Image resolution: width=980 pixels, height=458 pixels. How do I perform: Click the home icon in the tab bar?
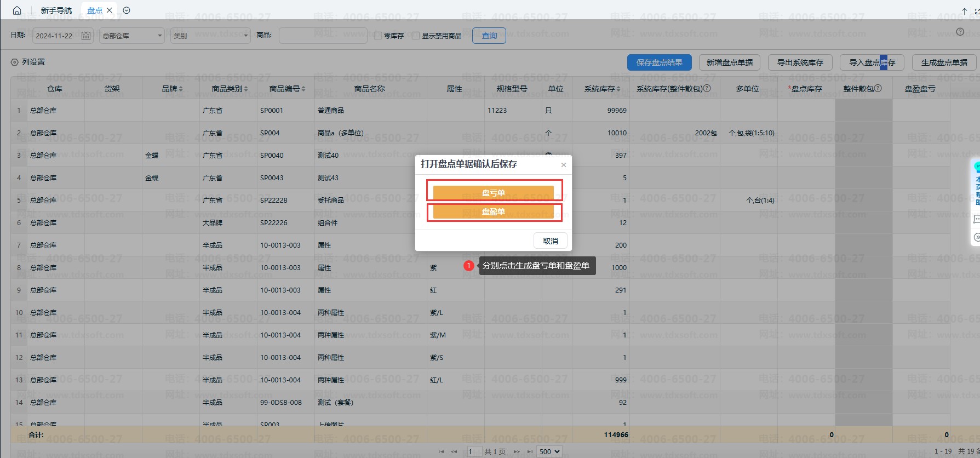pos(17,10)
